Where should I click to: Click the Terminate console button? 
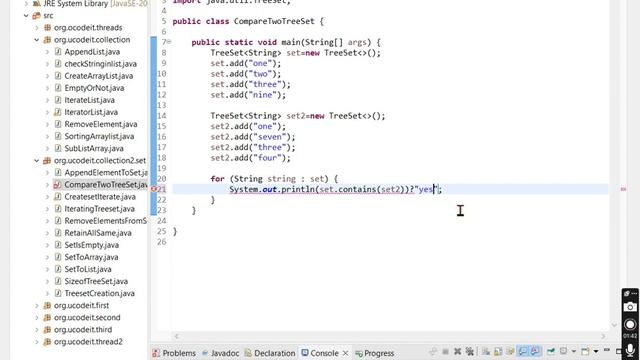(x=445, y=351)
